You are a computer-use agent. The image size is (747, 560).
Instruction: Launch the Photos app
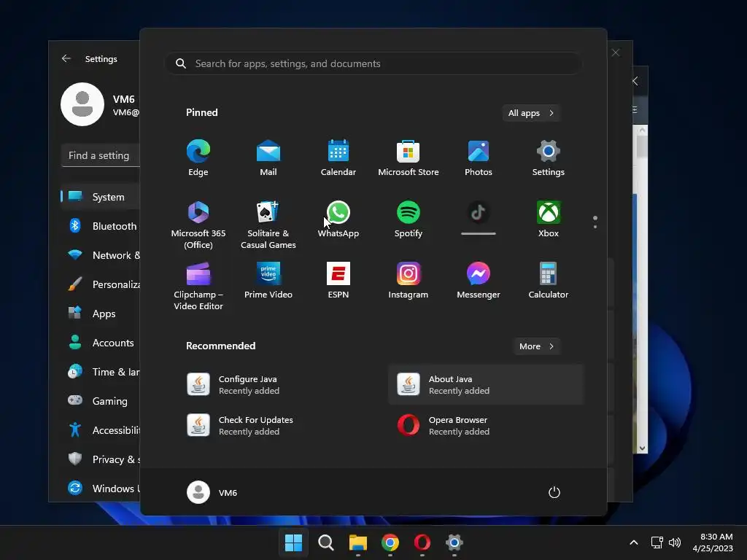[x=479, y=158]
